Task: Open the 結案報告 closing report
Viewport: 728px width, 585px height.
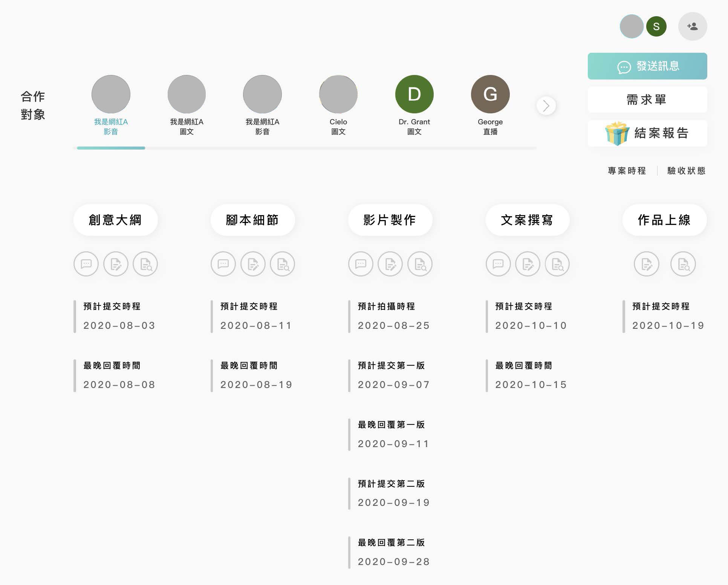Action: pyautogui.click(x=647, y=133)
